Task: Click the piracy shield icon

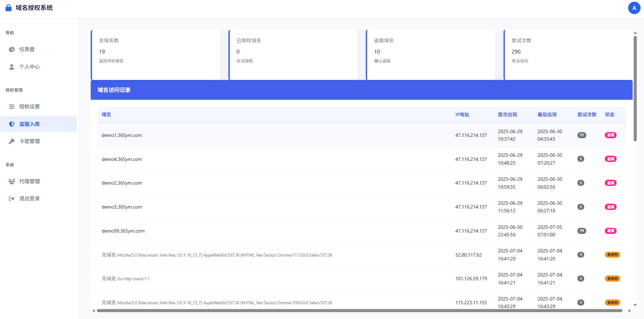Action: pyautogui.click(x=12, y=124)
